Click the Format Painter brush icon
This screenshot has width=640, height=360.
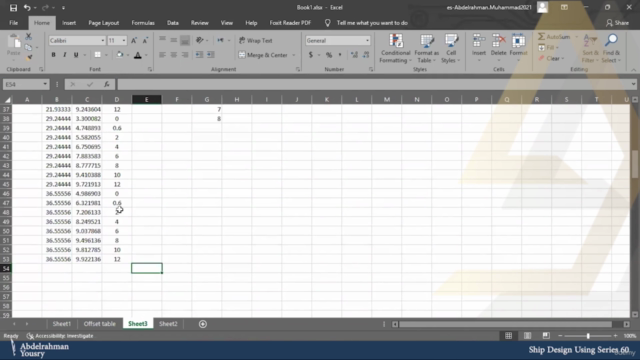29,58
